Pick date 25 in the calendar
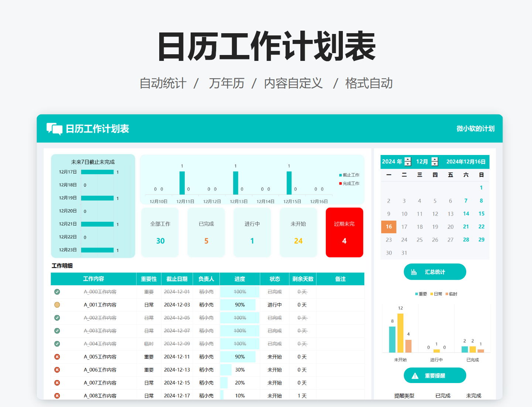The width and height of the screenshot is (532, 407). pos(420,240)
